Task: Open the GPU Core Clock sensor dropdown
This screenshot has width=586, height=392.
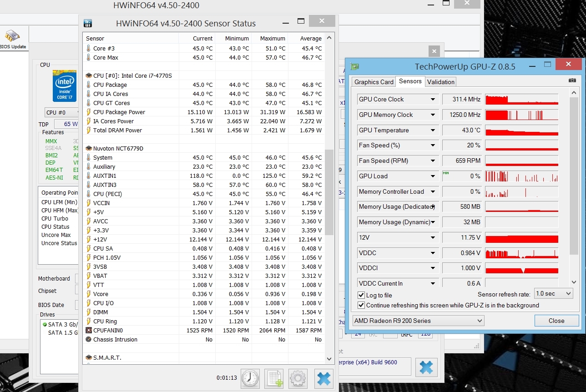Action: point(433,99)
